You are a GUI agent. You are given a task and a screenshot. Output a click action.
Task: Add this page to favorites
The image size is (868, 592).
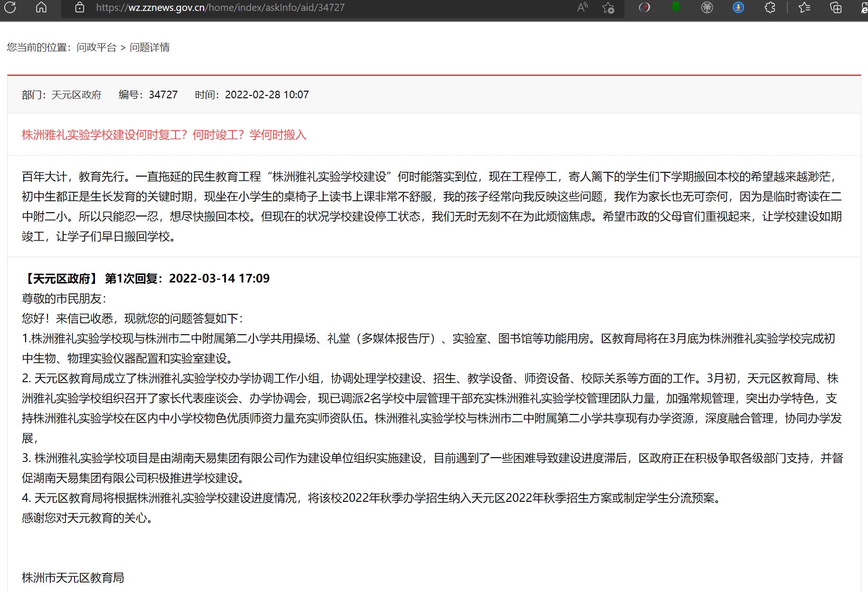pyautogui.click(x=608, y=8)
